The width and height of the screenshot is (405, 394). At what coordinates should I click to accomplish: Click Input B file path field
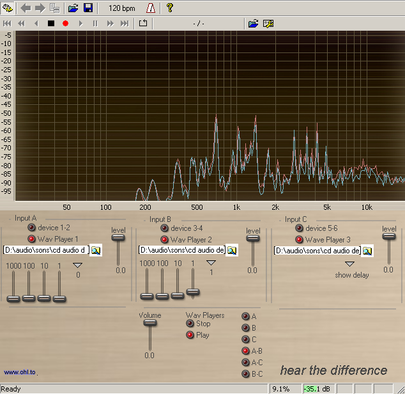(182, 250)
